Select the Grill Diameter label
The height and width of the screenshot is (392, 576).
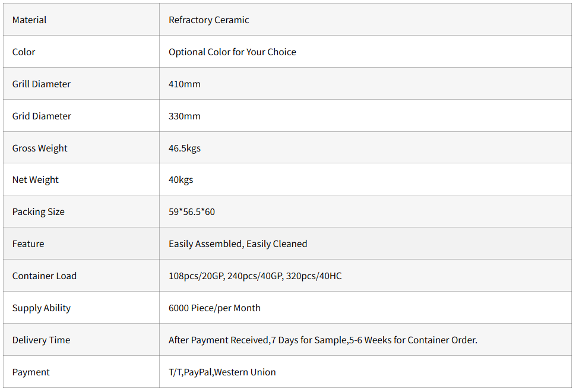coord(41,84)
